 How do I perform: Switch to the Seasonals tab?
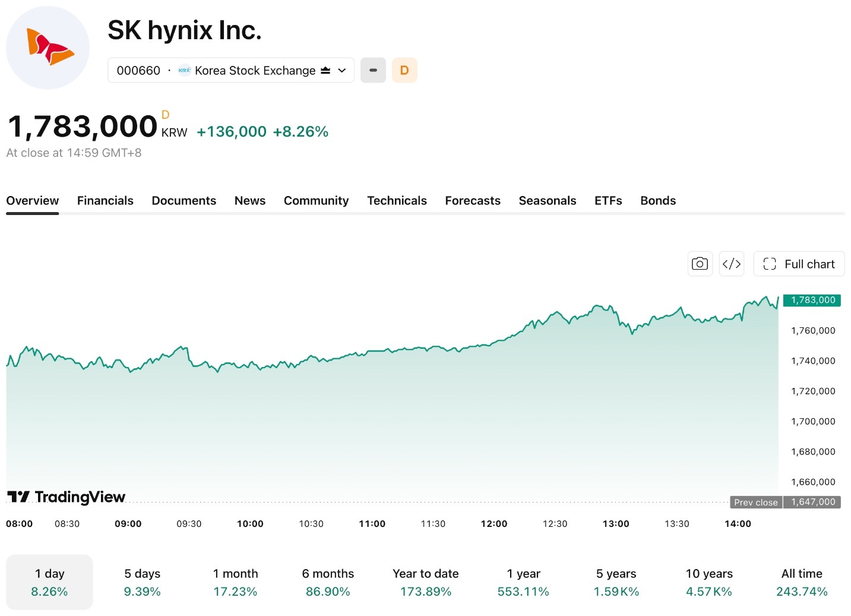[x=548, y=201]
